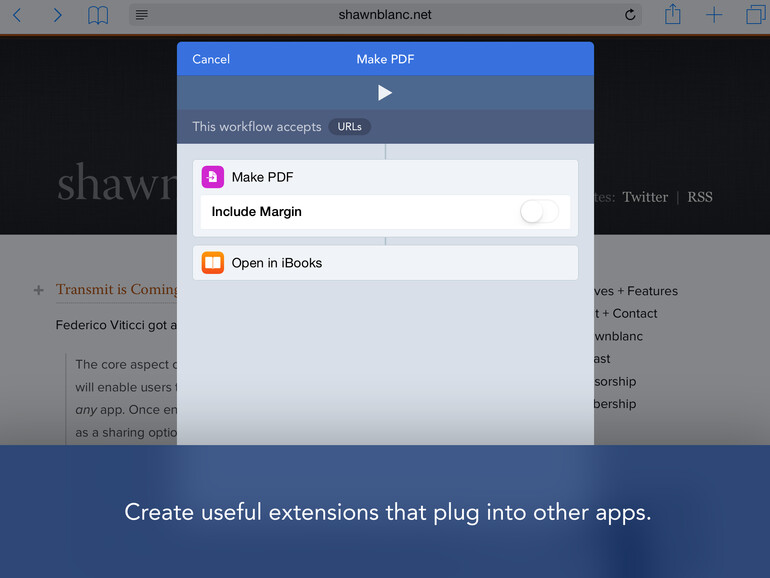
Task: Go forward with Safari's forward arrow
Action: tap(57, 15)
